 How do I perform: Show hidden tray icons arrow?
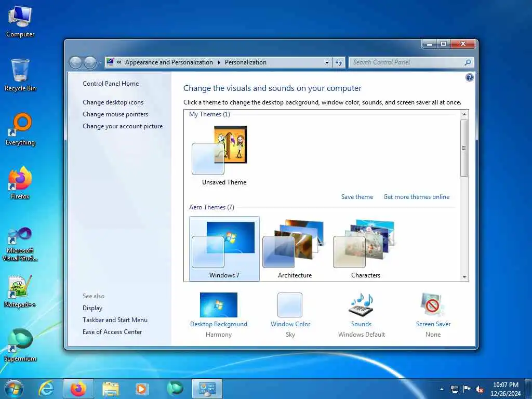tap(442, 389)
